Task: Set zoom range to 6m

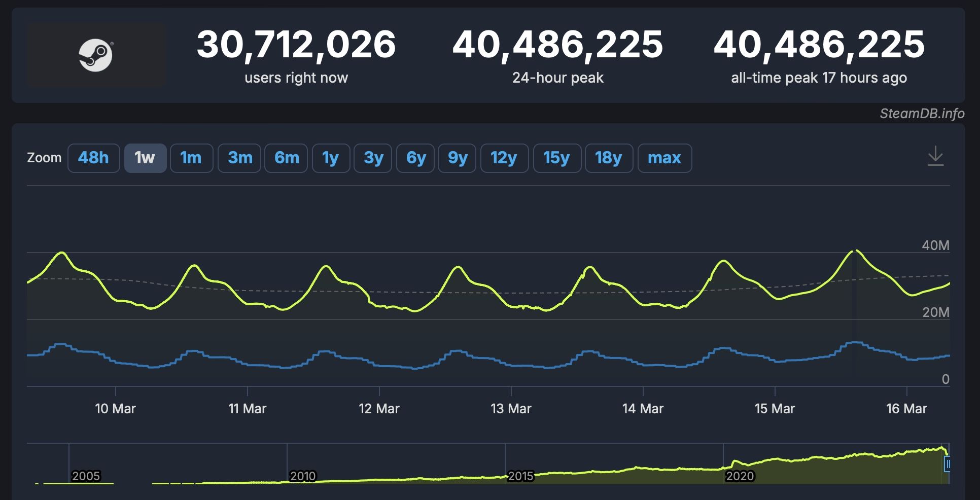Action: tap(286, 158)
